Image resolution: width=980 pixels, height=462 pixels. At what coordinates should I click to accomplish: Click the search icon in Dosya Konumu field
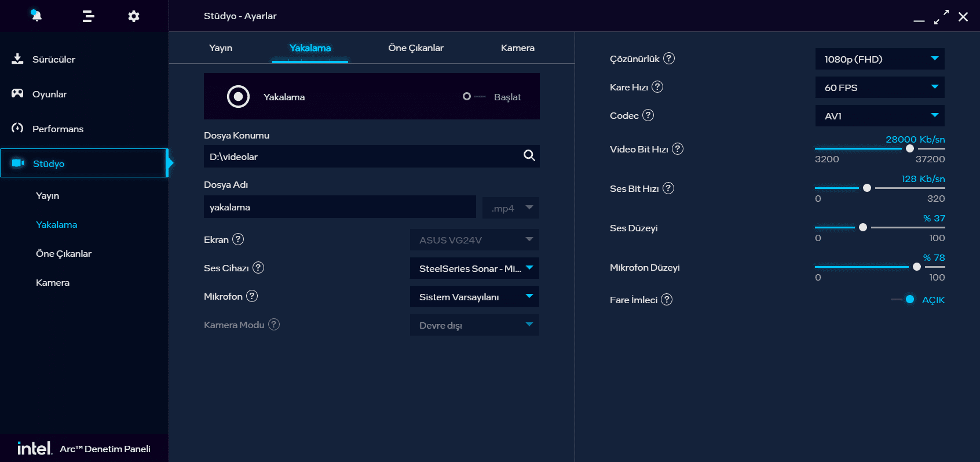[529, 155]
